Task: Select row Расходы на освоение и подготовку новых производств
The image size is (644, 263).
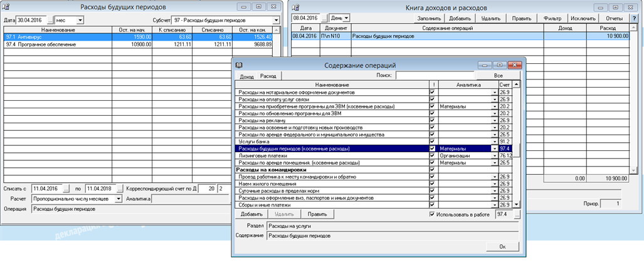Action: tap(374, 128)
